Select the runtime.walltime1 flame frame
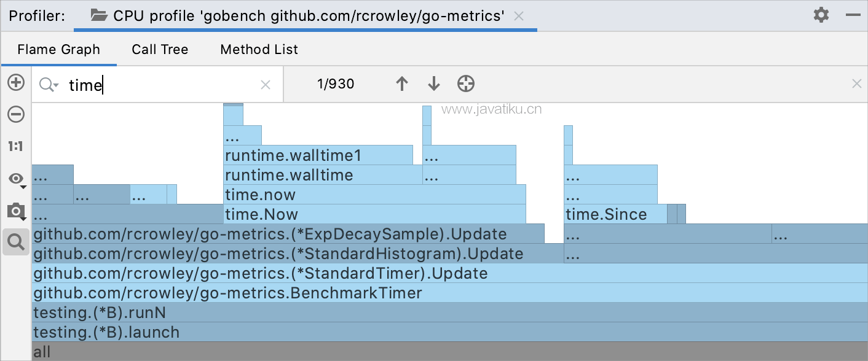 coord(318,155)
